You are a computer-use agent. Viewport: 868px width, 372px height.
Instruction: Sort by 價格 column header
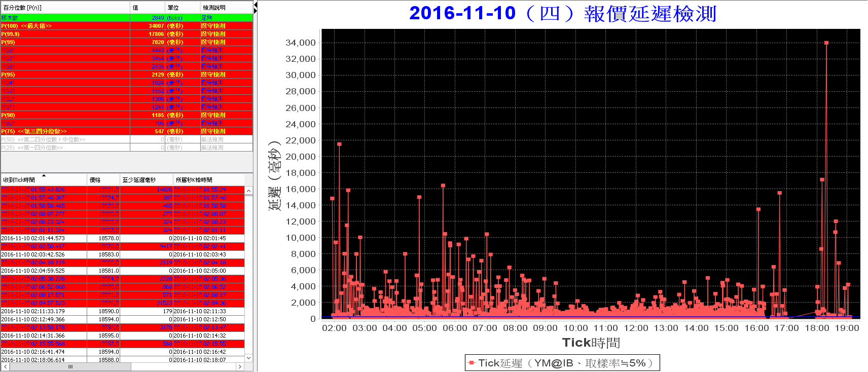[103, 180]
